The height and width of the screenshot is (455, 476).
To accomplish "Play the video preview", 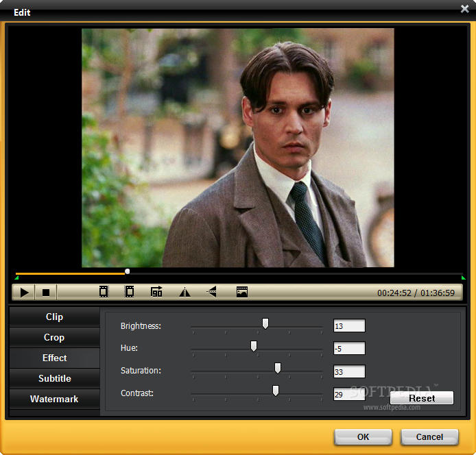I will pyautogui.click(x=24, y=293).
